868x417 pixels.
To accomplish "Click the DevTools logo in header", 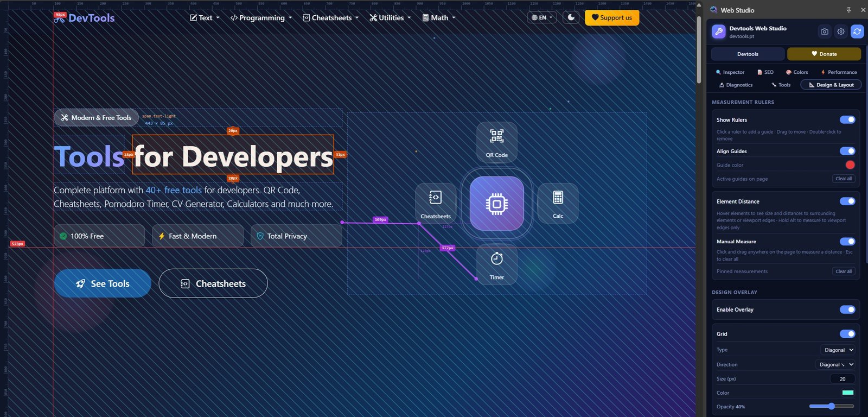I will click(84, 18).
